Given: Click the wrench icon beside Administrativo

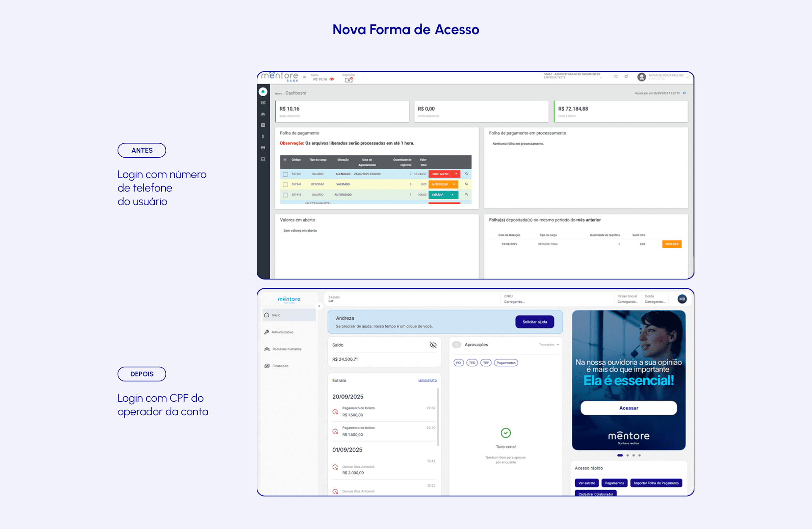Looking at the screenshot, I should pos(267,332).
